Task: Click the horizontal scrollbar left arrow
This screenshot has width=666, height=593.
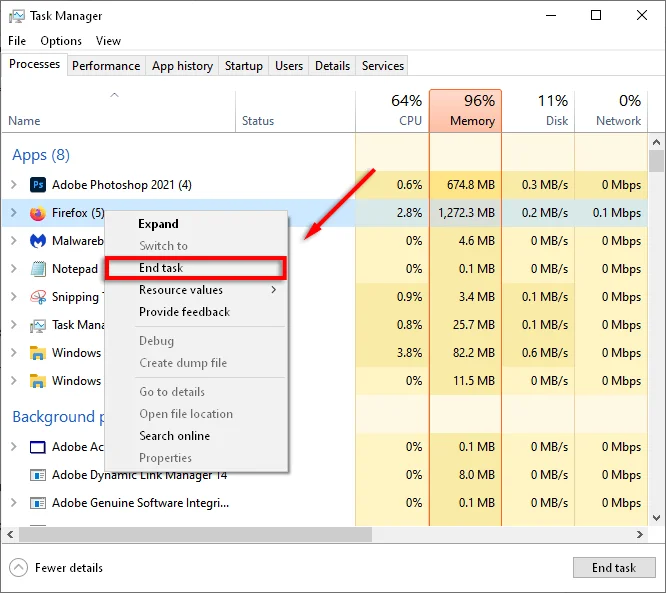Action: click(10, 534)
